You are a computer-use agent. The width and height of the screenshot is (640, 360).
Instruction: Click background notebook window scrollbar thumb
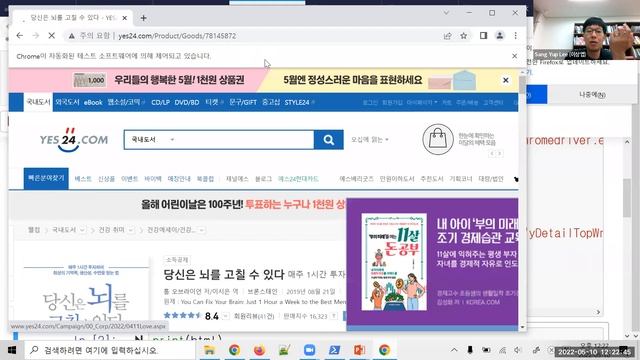627,198
